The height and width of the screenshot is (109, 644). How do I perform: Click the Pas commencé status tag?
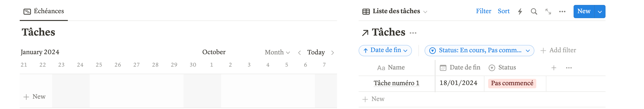click(x=512, y=83)
